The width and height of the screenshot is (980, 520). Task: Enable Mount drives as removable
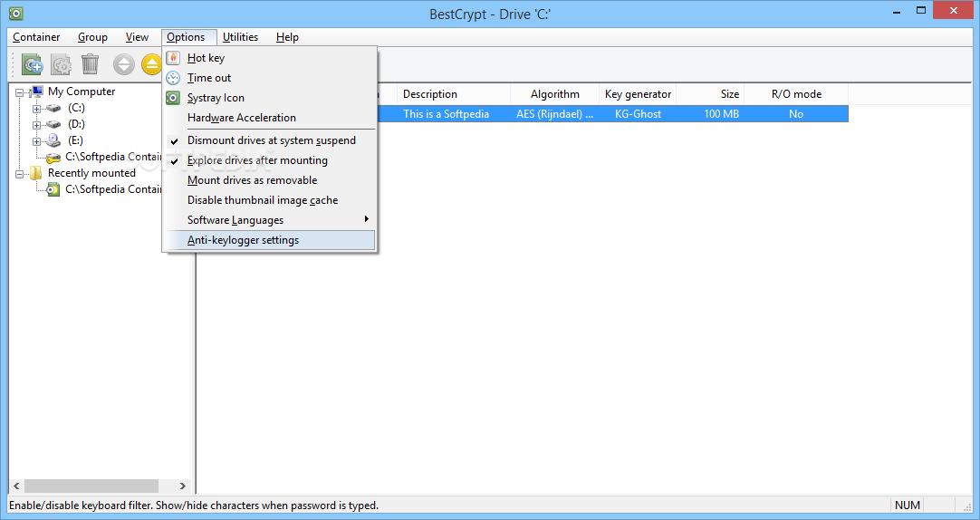pos(270,180)
